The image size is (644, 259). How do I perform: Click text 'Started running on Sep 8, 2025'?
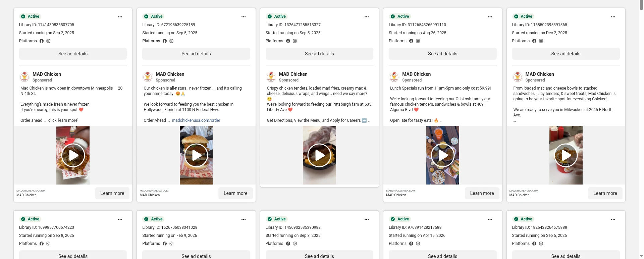point(46,236)
